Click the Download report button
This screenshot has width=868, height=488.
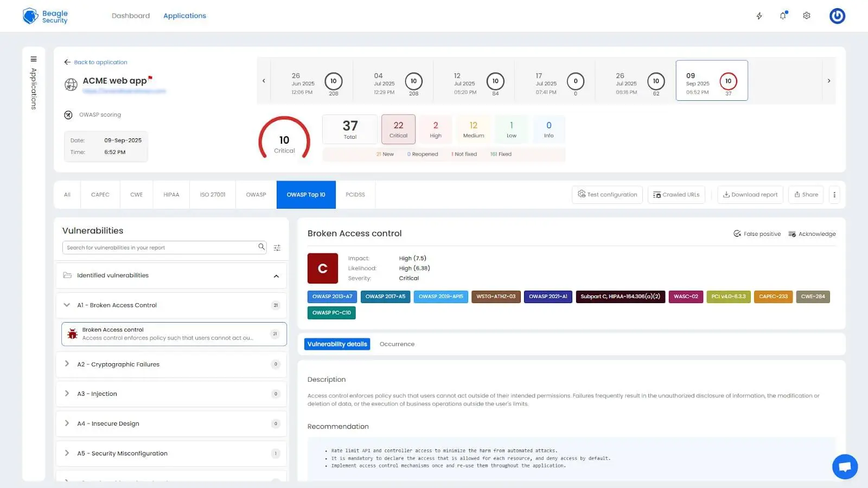(750, 195)
